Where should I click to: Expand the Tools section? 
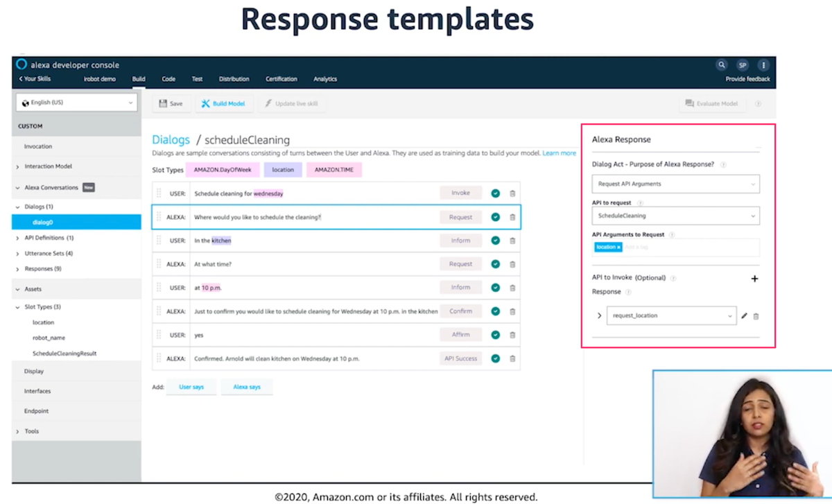pyautogui.click(x=17, y=431)
